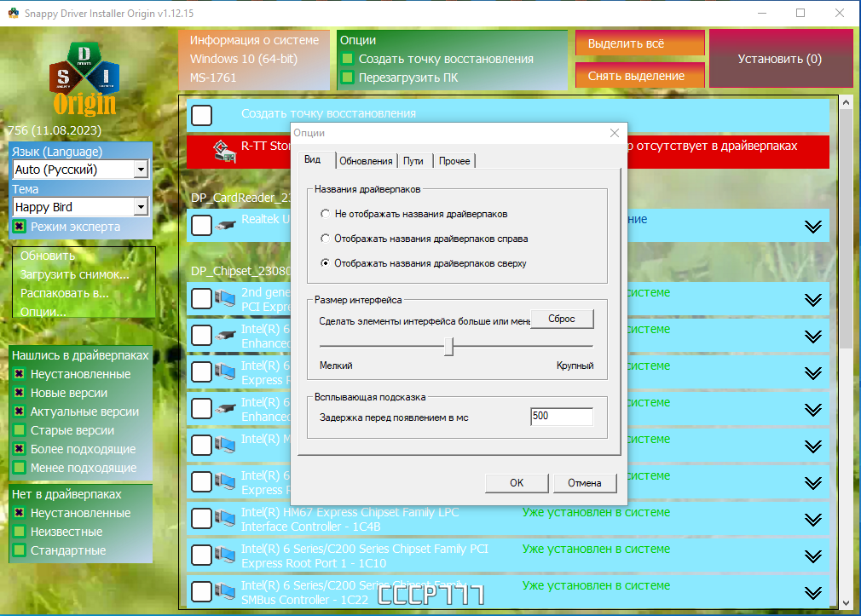
Task: Click Распаковать в... menu item
Action: click(64, 293)
